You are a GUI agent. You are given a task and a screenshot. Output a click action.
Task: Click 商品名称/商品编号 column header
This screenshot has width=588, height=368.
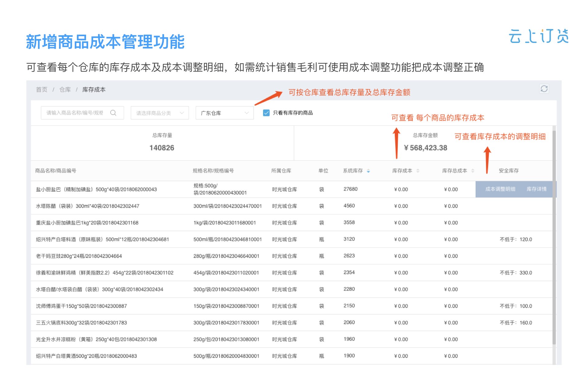pos(55,171)
